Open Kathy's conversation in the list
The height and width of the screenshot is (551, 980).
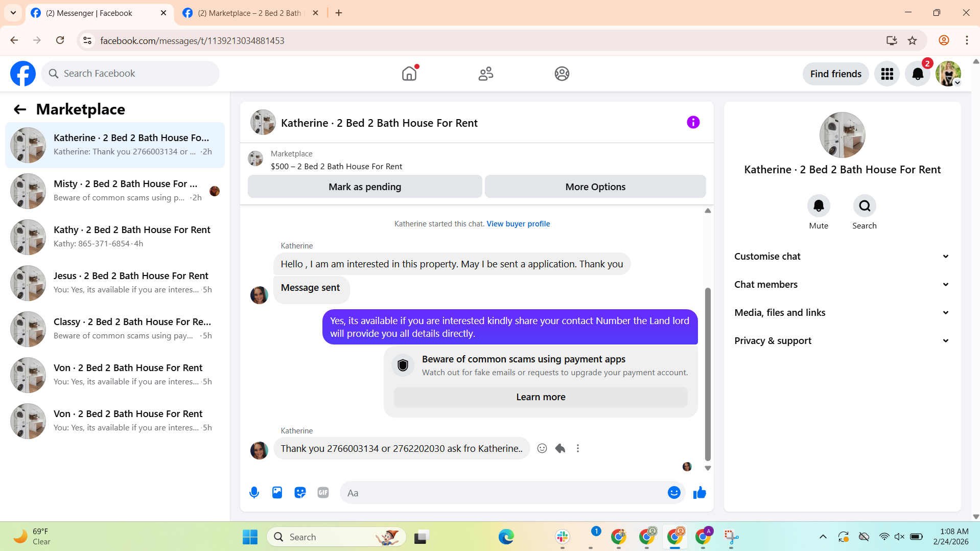(x=115, y=237)
